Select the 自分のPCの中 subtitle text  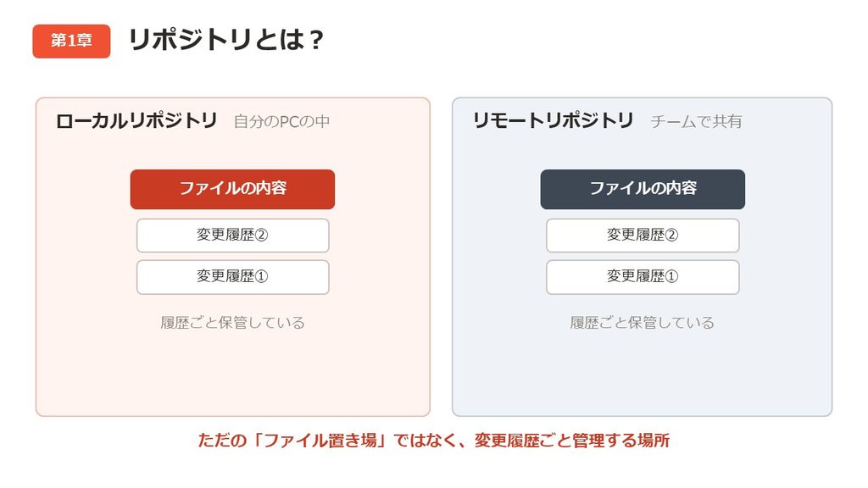click(x=281, y=121)
